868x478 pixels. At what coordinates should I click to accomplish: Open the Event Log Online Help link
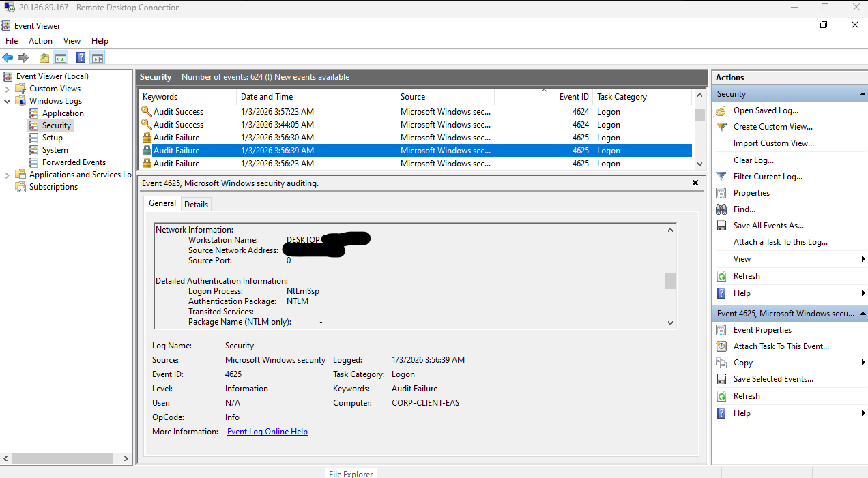coord(267,432)
